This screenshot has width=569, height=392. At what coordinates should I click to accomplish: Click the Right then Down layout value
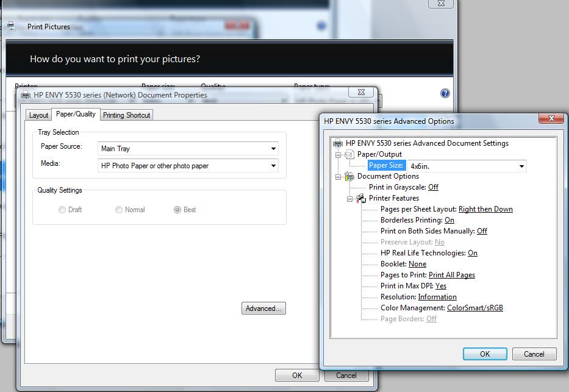pos(485,209)
